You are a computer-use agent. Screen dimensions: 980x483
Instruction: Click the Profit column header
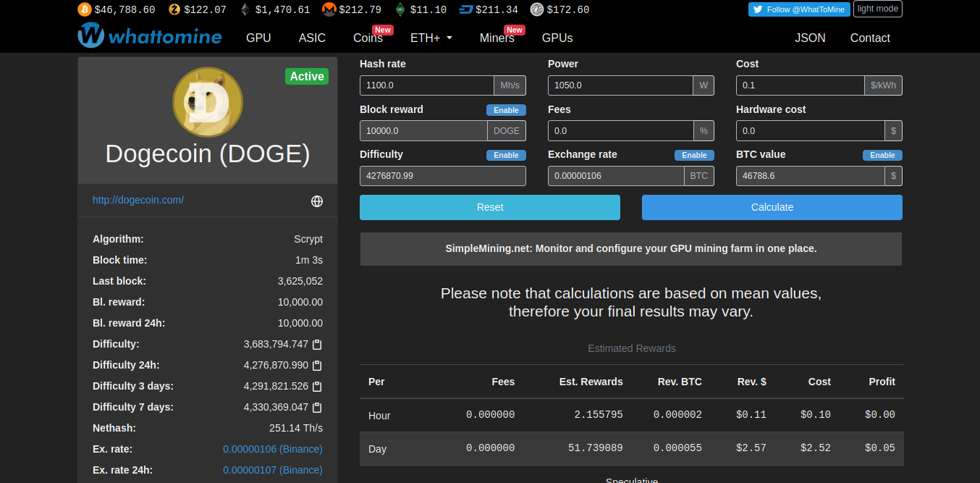(882, 382)
